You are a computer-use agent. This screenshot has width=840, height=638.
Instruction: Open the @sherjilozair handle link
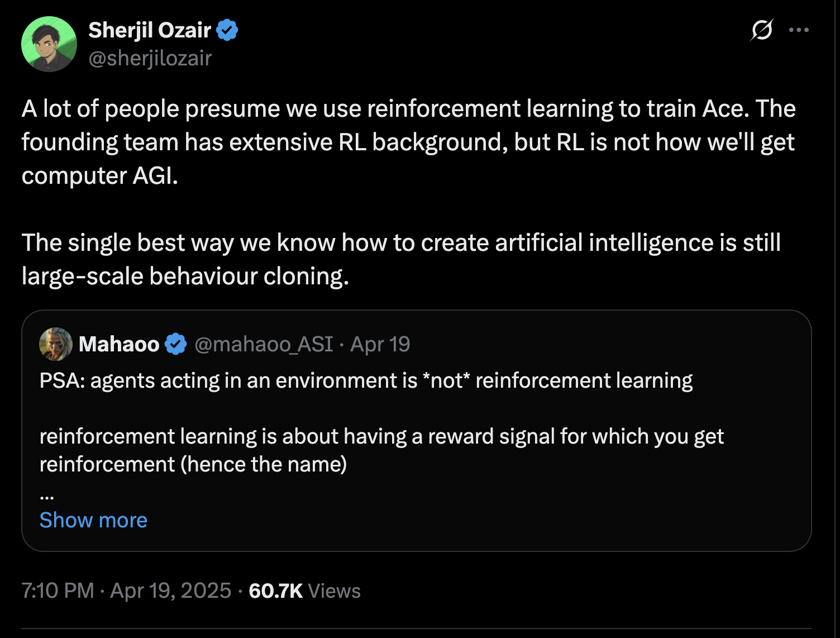pos(150,58)
